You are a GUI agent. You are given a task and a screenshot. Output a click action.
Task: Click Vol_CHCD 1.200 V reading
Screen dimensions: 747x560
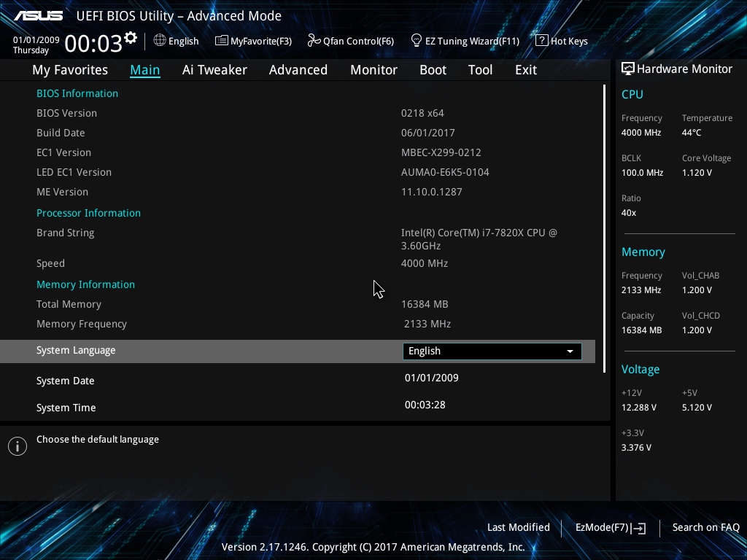coord(697,330)
